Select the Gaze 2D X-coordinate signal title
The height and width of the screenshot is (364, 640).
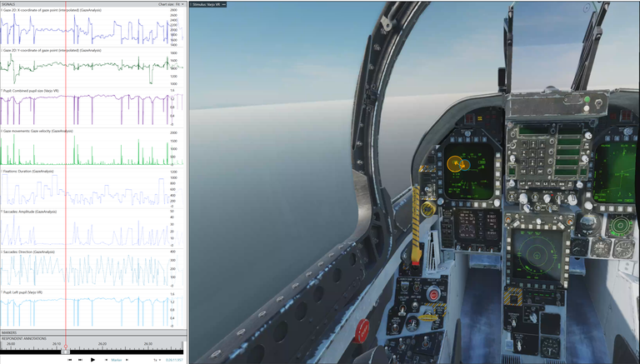point(52,10)
